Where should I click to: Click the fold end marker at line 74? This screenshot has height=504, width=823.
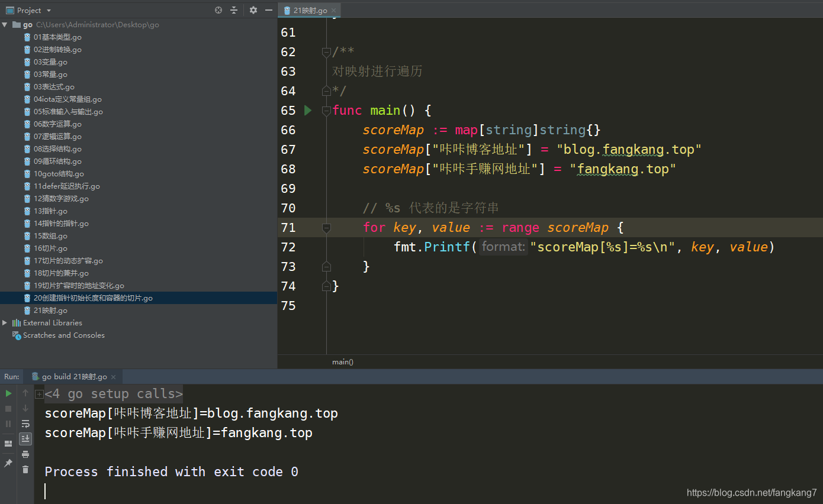click(x=326, y=286)
